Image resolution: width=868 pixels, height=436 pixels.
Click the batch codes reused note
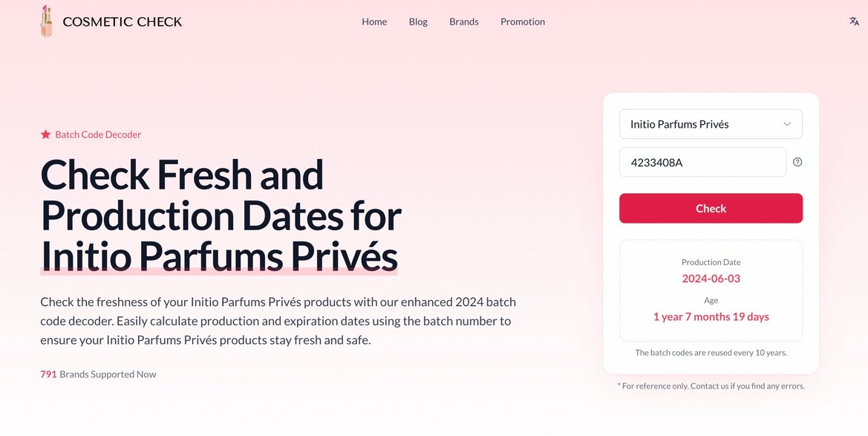(711, 353)
